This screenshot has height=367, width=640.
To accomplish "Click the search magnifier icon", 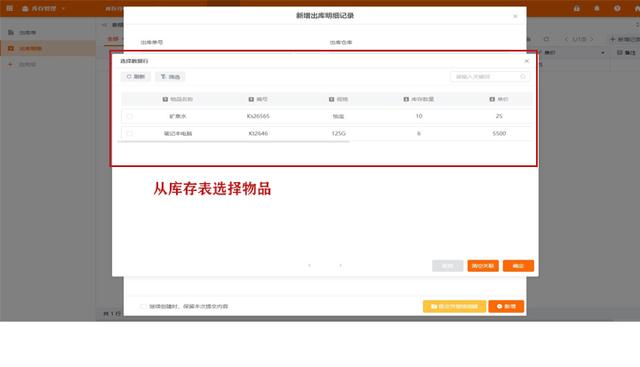I will pos(523,77).
